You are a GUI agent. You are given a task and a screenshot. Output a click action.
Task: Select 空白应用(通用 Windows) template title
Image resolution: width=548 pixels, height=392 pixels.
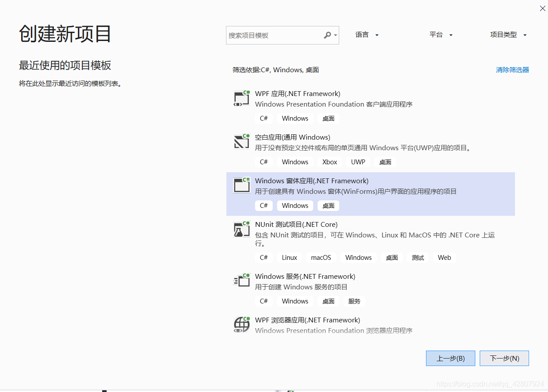pyautogui.click(x=293, y=137)
